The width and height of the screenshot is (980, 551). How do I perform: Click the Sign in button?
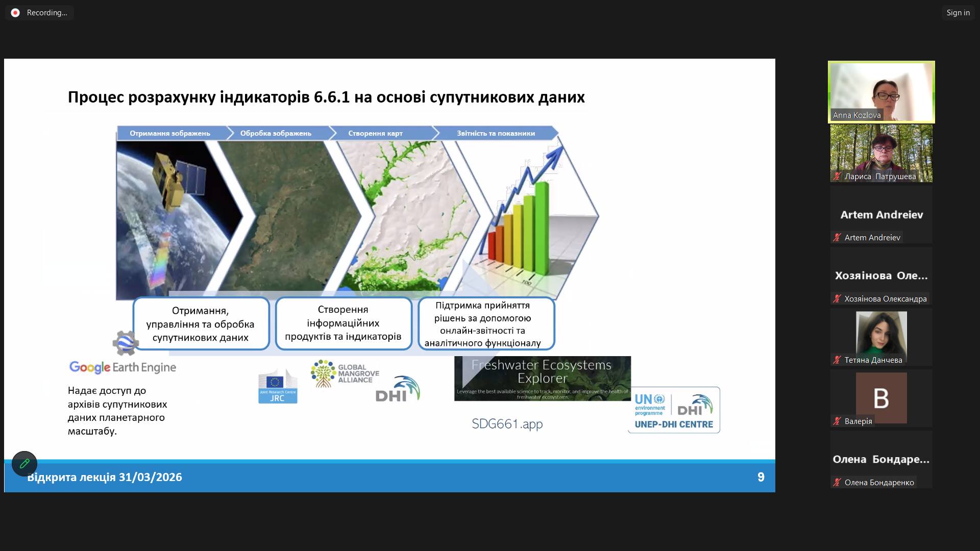click(x=958, y=13)
